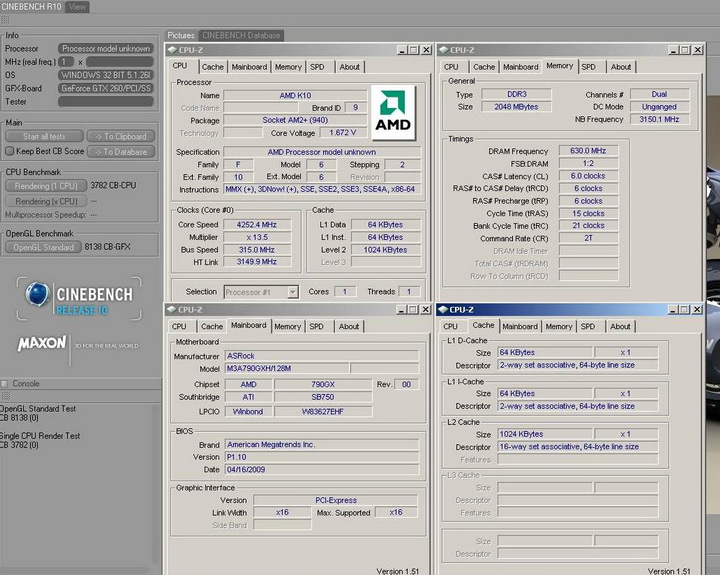Click the Tester name input field
This screenshot has height=575, width=720.
point(105,101)
